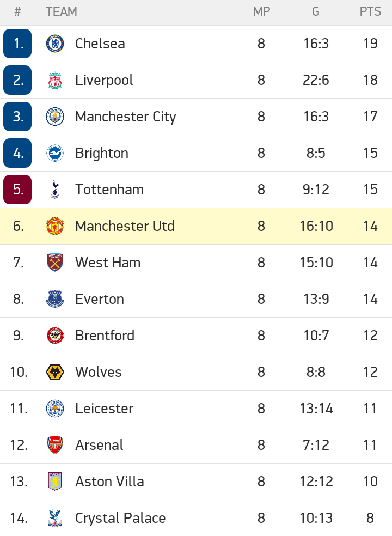The height and width of the screenshot is (536, 392).
Task: Click the maroon rank 5 badge
Action: coord(17,190)
